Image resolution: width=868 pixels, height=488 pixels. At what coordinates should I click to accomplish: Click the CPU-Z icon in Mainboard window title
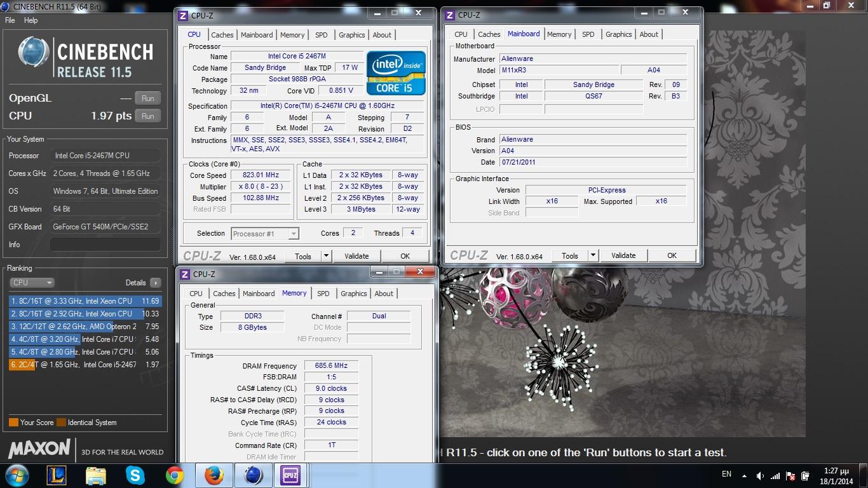pos(450,15)
